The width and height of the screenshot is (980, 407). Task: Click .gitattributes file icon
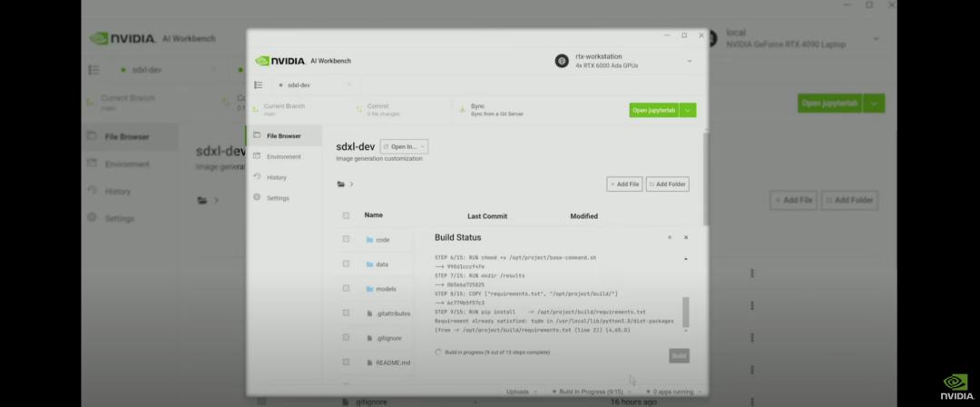coord(369,313)
